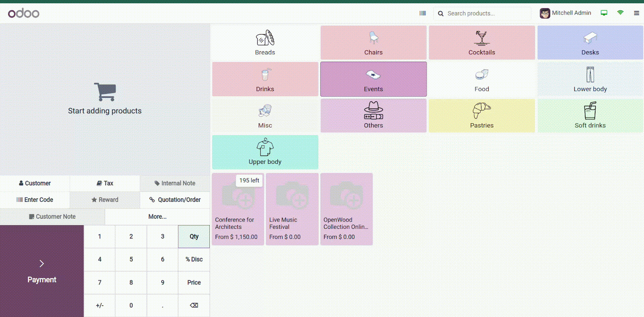Click the Enter Code button

click(x=35, y=200)
